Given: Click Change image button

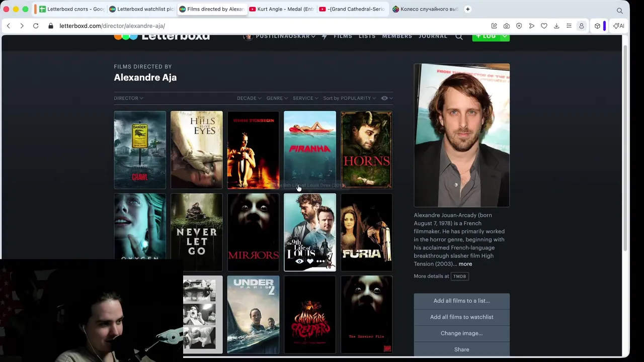Looking at the screenshot, I should tap(461, 333).
